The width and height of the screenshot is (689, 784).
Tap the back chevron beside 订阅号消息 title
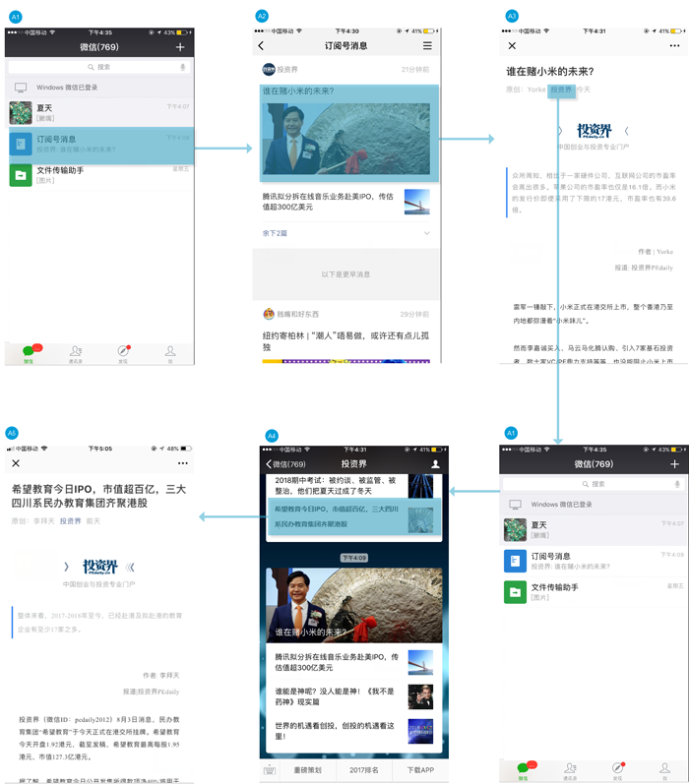click(261, 46)
